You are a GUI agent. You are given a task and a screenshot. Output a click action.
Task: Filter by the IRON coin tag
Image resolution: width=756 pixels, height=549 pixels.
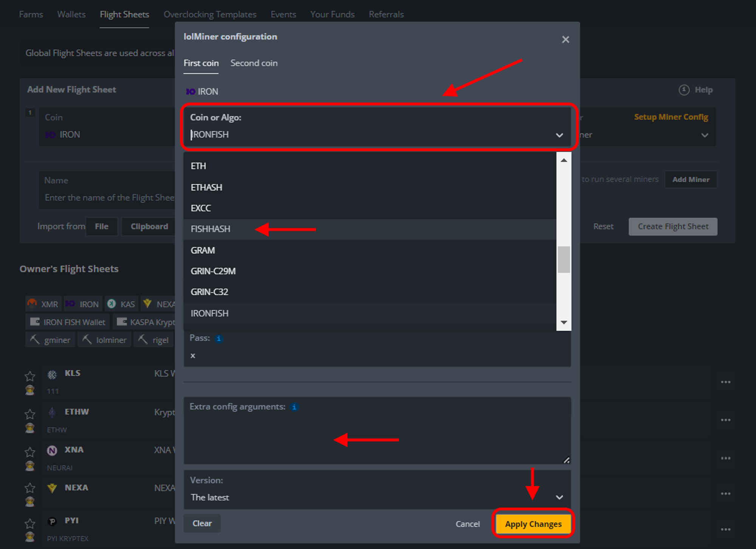83,304
